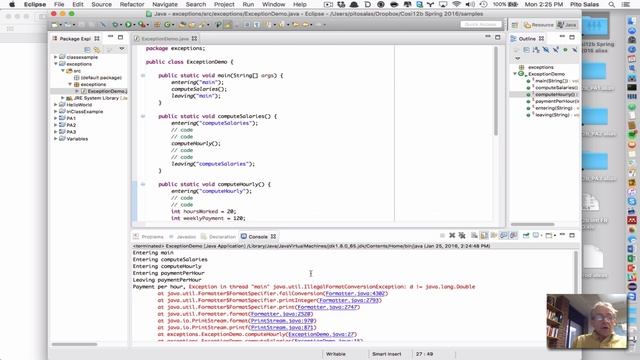Expand JRE System Library node
Screen dimensions: 640x360
click(62, 98)
